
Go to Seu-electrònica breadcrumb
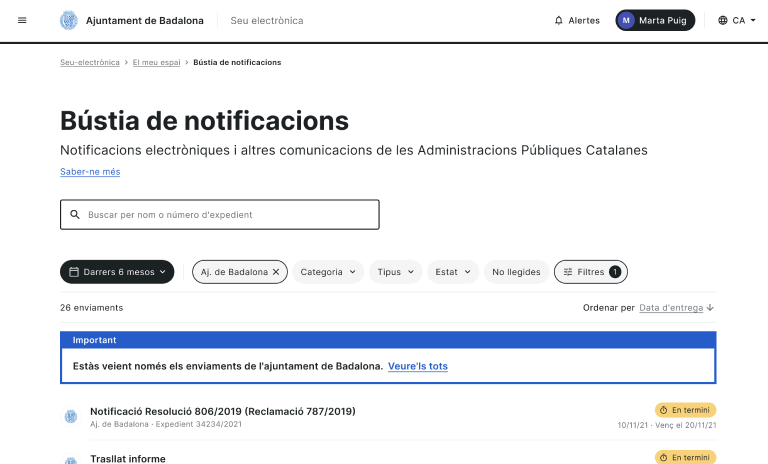[90, 62]
